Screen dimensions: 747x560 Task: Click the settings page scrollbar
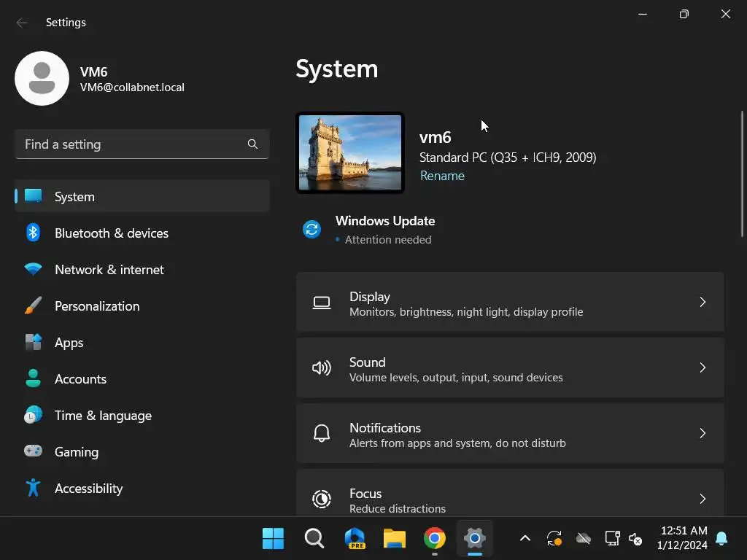(x=742, y=174)
